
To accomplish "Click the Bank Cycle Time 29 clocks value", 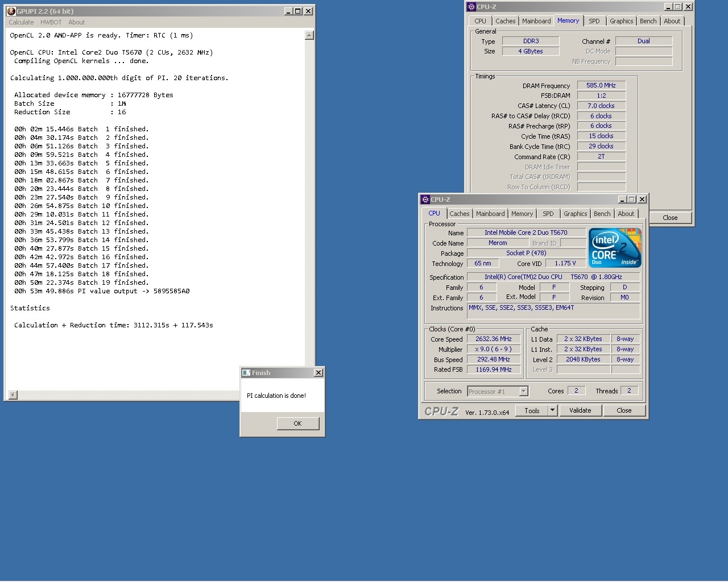I will 601,146.
